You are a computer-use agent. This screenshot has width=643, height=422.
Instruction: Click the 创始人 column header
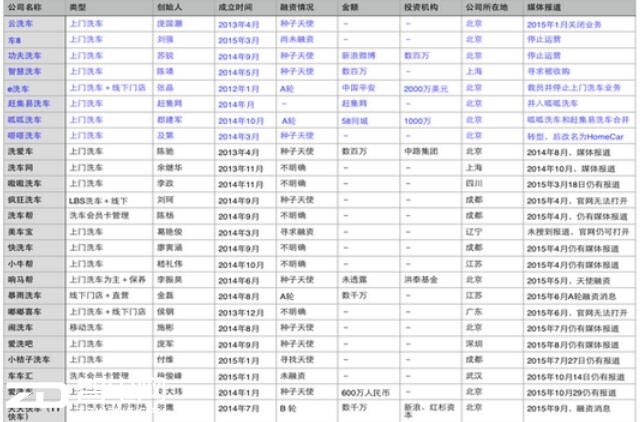point(170,7)
